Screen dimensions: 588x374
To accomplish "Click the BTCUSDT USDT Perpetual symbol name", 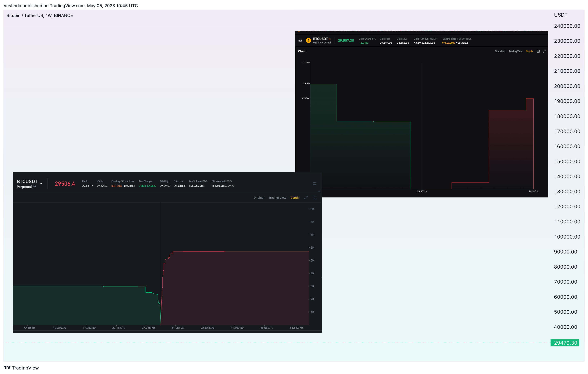I will 322,41.
